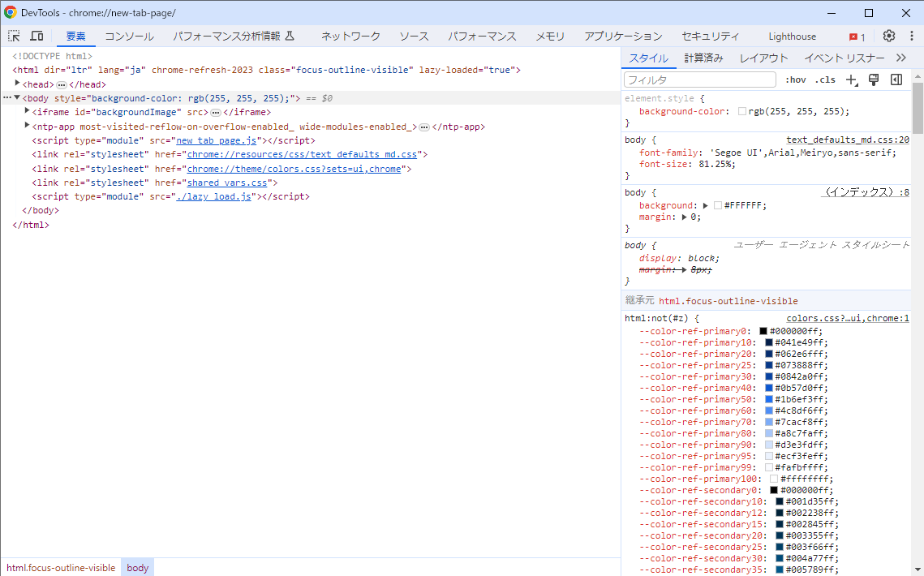Open text_defaults_md.css:20 source link
The image size is (924, 576).
tap(848, 140)
